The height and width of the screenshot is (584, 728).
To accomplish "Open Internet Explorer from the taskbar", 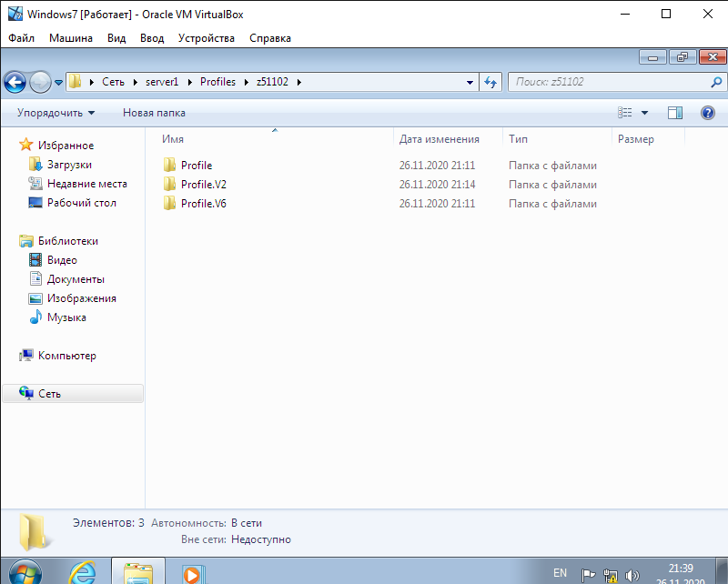I will pyautogui.click(x=84, y=572).
